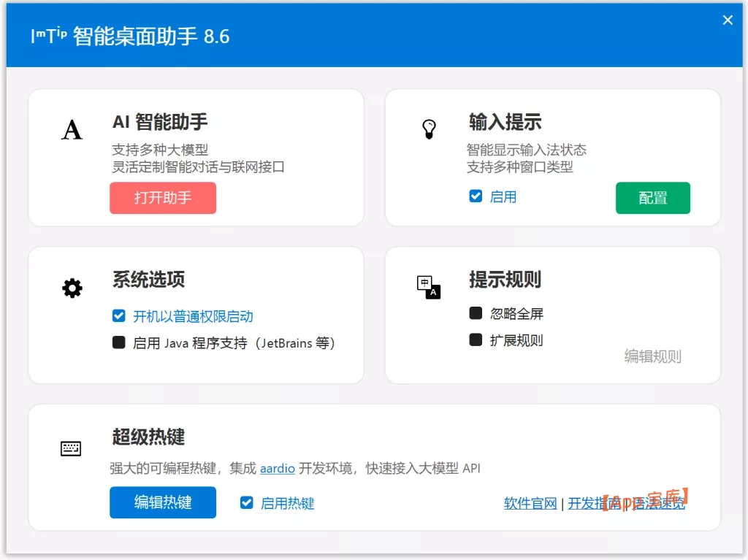Click the text 支持多种大模型
Image resolution: width=748 pixels, height=560 pixels.
tap(160, 150)
